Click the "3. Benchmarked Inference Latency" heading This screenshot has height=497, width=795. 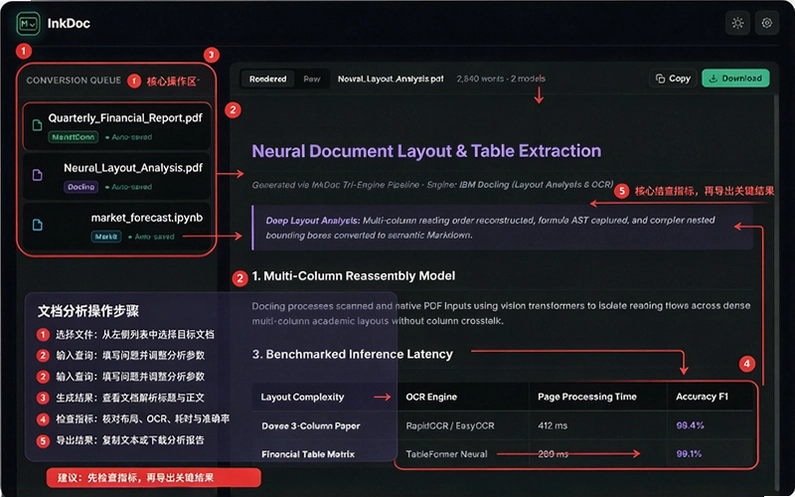click(352, 354)
